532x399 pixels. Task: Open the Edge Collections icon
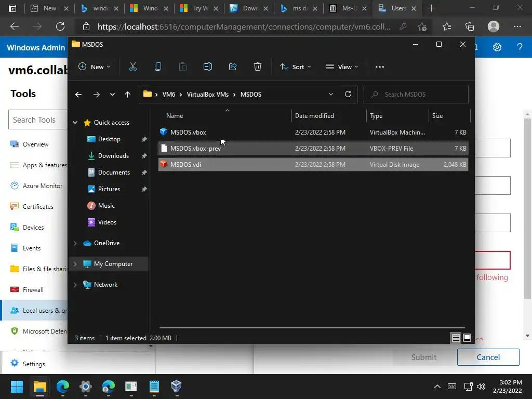click(x=470, y=26)
